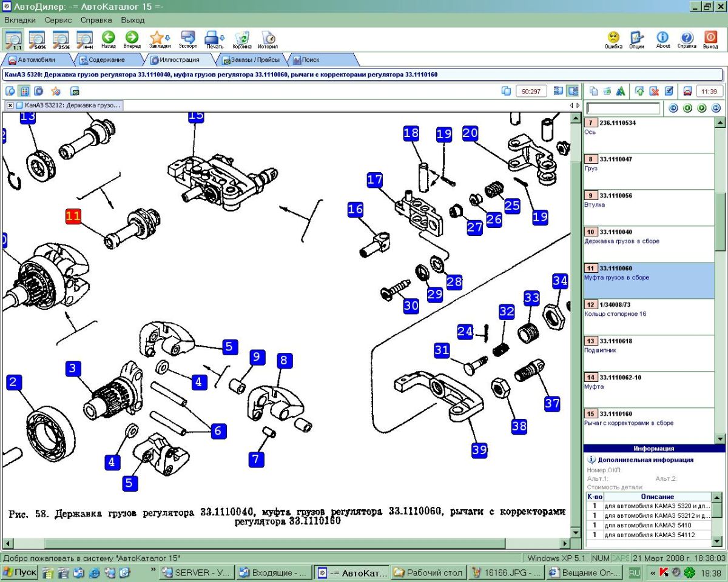
Task: Open the Вкладки menu
Action: 20,20
